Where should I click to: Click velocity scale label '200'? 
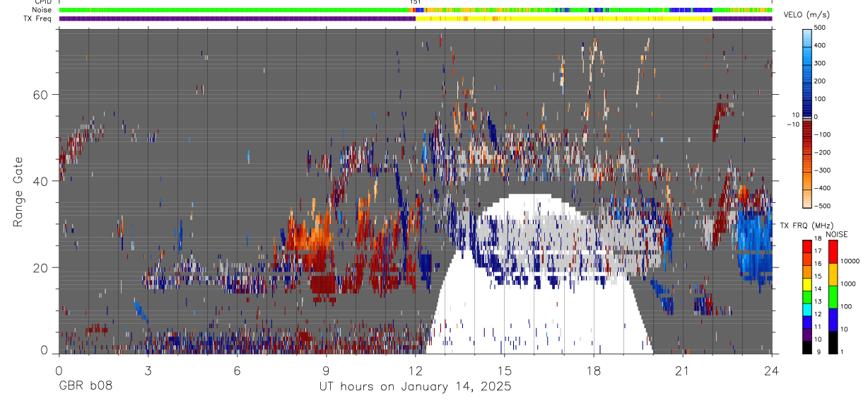(820, 81)
